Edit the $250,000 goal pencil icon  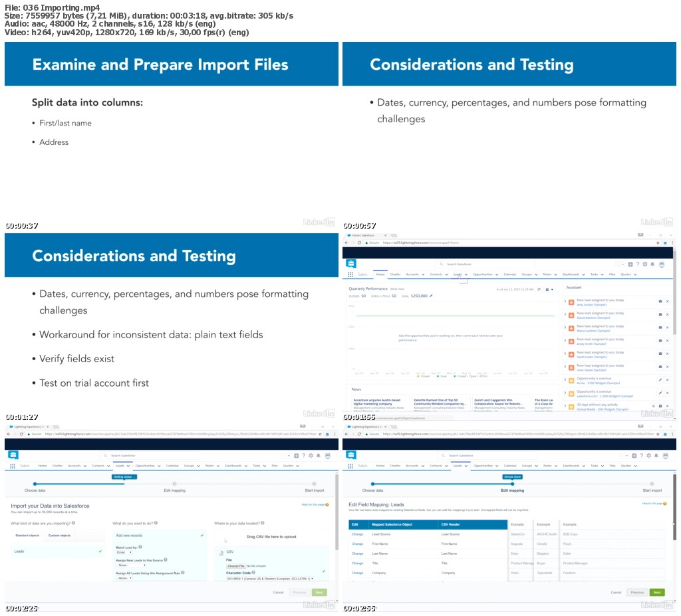tap(431, 296)
